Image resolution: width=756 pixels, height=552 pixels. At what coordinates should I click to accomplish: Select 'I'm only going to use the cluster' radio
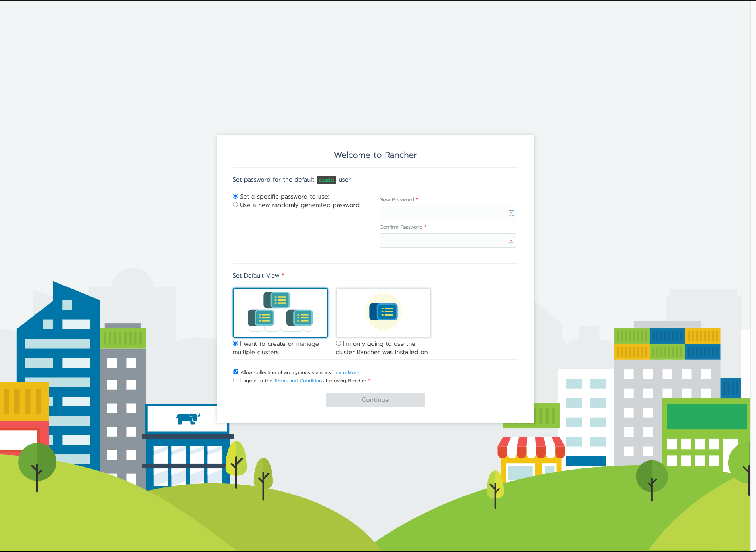coord(338,343)
